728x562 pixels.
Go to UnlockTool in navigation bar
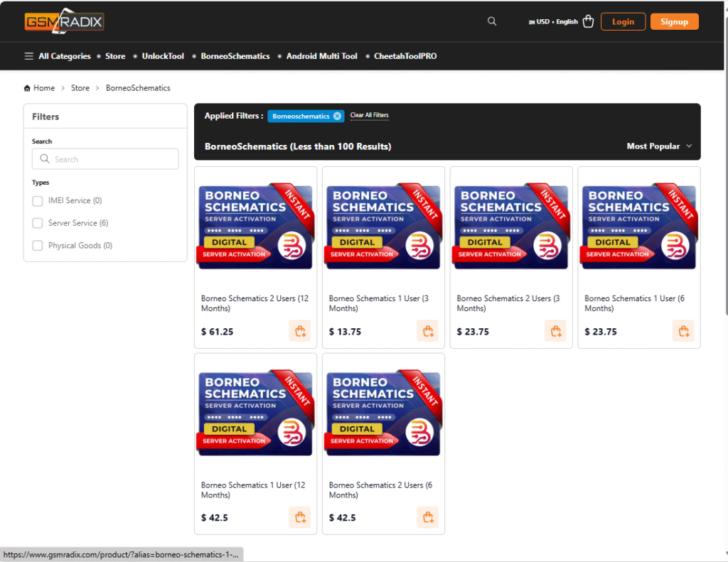pos(163,56)
